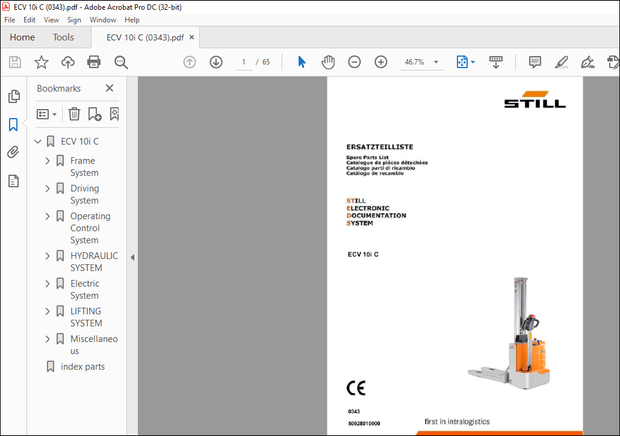Find the current bookmark icon
This screenshot has height=436, width=620.
tap(114, 114)
